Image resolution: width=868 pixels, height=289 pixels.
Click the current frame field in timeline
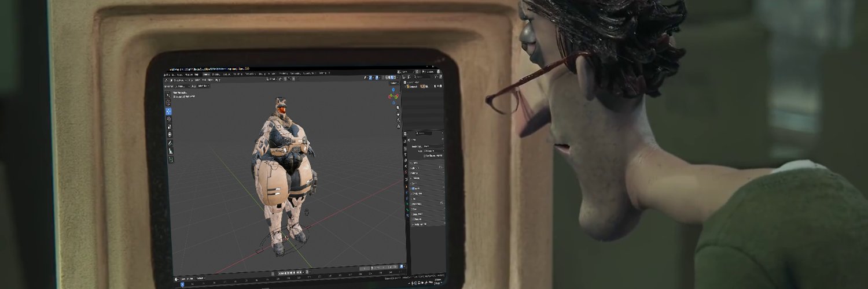coord(365,268)
